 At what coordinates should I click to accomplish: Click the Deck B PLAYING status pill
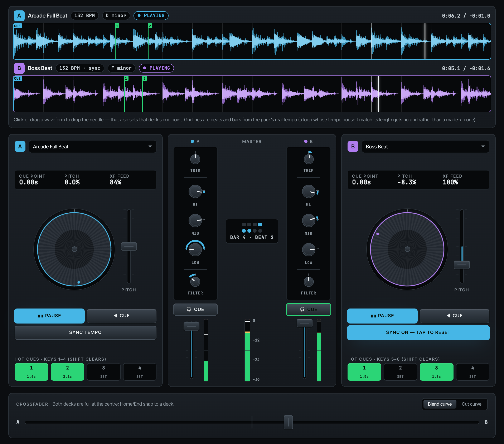(156, 68)
